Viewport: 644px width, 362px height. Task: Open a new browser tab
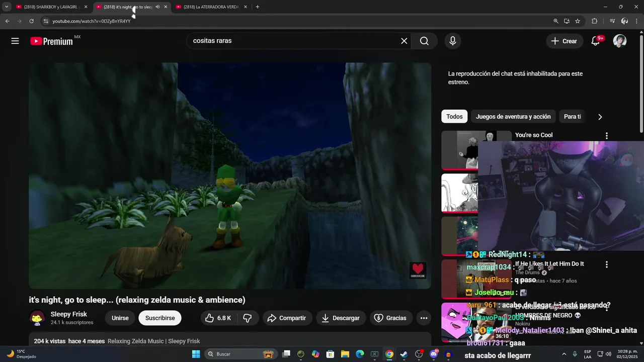[258, 7]
